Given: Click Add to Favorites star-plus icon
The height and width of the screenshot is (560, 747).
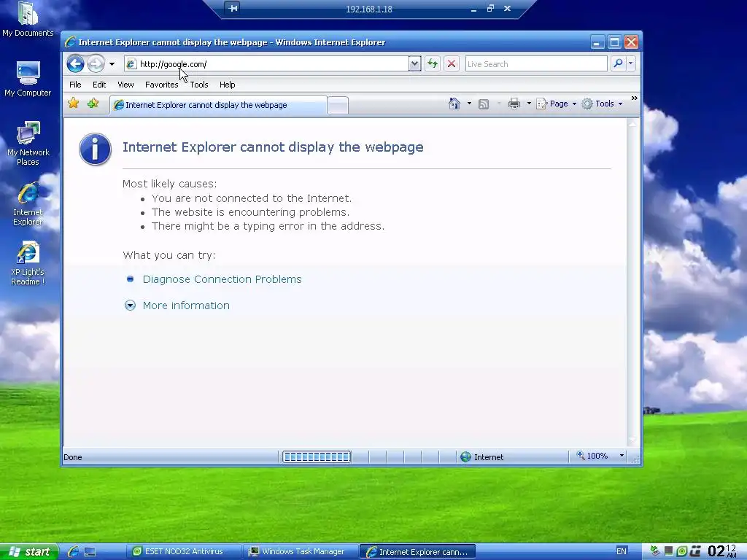Looking at the screenshot, I should pyautogui.click(x=93, y=103).
